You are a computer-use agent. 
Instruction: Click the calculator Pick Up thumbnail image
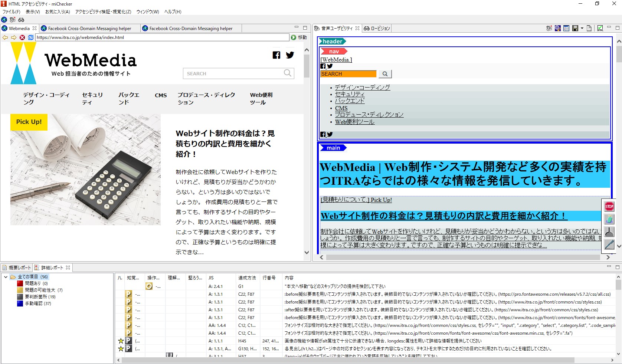[85, 170]
